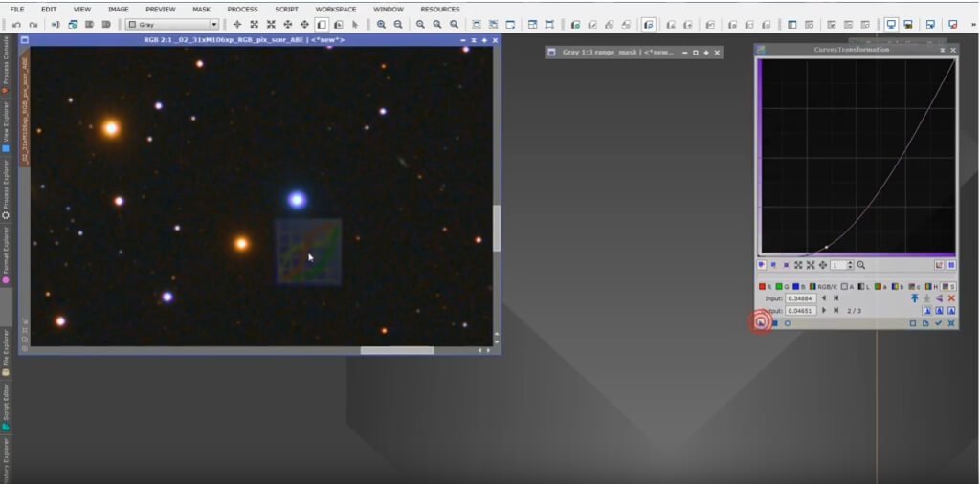Select the S saturation channel
The image size is (980, 484).
tap(948, 287)
